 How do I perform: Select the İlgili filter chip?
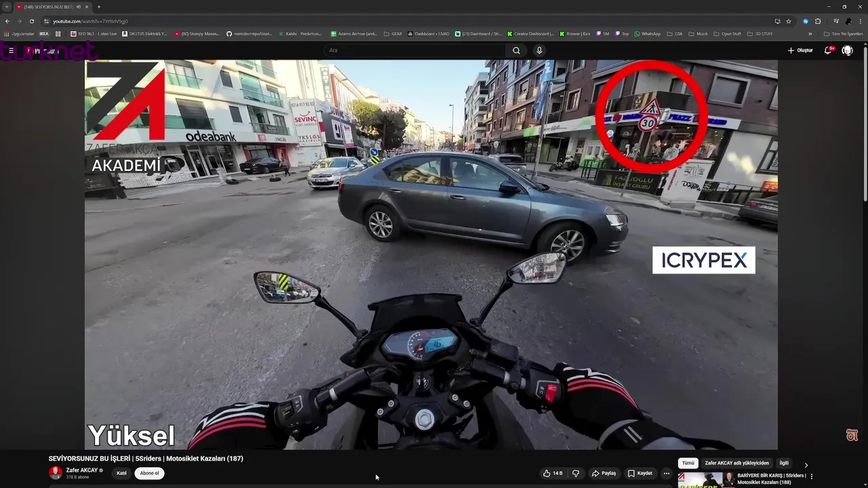pos(784,463)
